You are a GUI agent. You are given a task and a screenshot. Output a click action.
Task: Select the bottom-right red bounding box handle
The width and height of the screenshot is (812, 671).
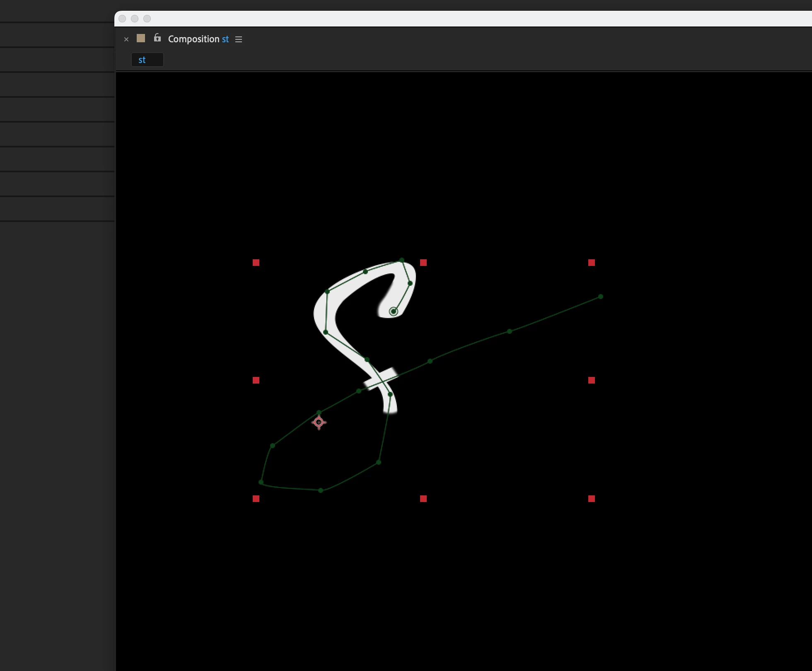pos(592,499)
